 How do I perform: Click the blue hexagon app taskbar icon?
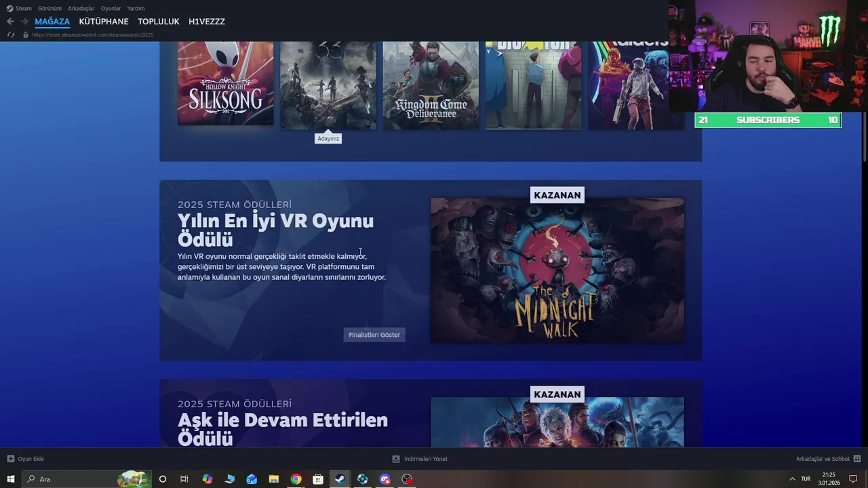(x=362, y=479)
